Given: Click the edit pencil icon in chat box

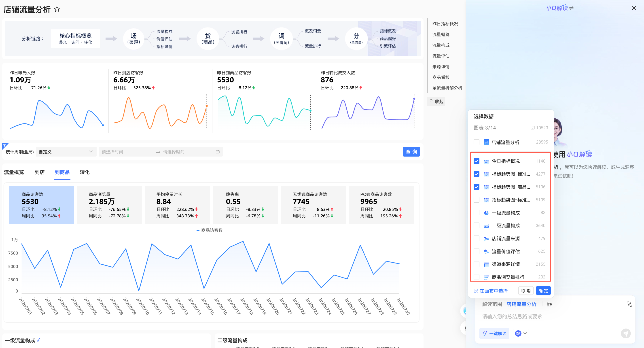Looking at the screenshot, I should (x=629, y=304).
